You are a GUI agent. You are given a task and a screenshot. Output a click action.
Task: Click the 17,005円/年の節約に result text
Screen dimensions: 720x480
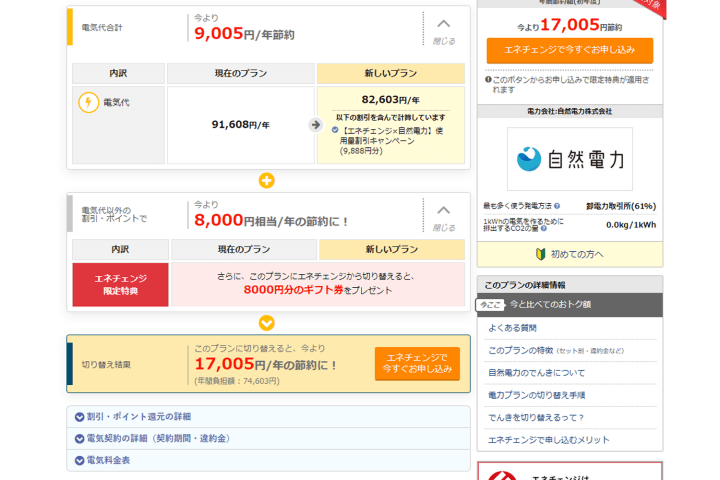tap(266, 364)
